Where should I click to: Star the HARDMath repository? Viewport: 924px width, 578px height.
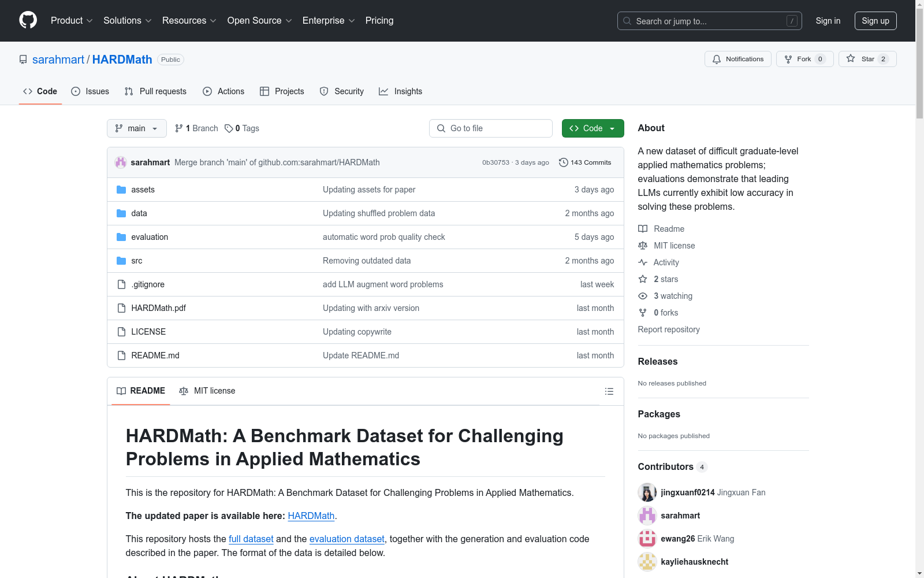[x=867, y=59]
